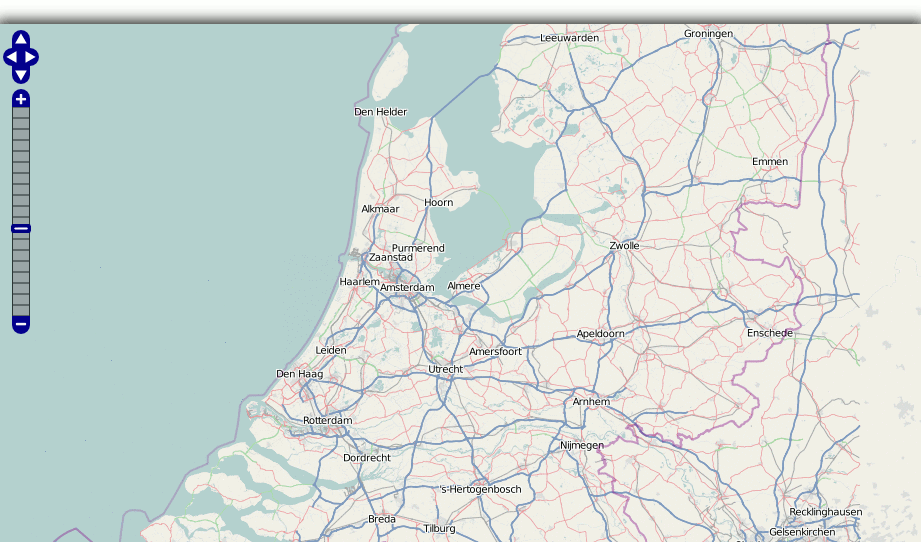Screen dimensions: 921x542
Task: Click the Nijmegen label on the map
Action: (582, 445)
